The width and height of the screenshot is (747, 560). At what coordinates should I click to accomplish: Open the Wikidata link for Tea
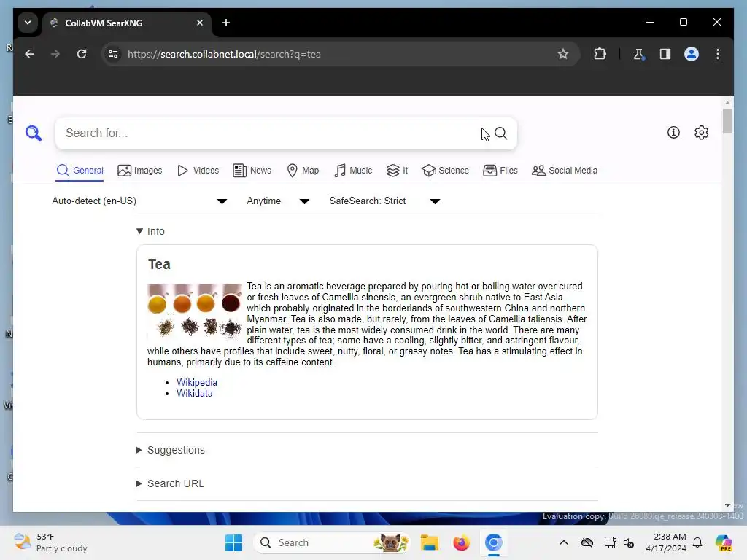[194, 393]
